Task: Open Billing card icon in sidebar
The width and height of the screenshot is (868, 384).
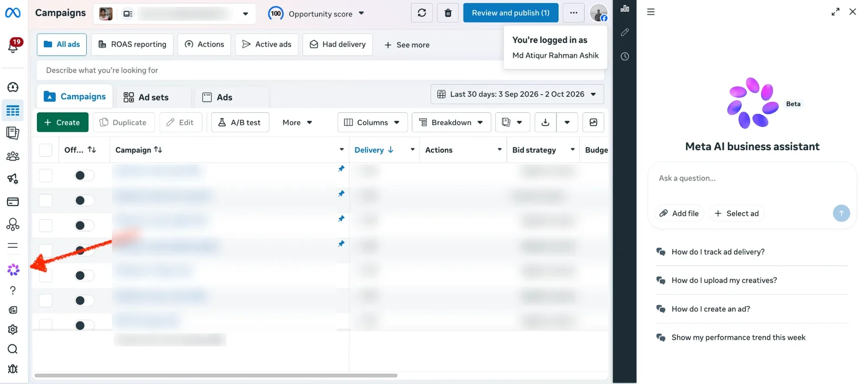Action: tap(12, 202)
